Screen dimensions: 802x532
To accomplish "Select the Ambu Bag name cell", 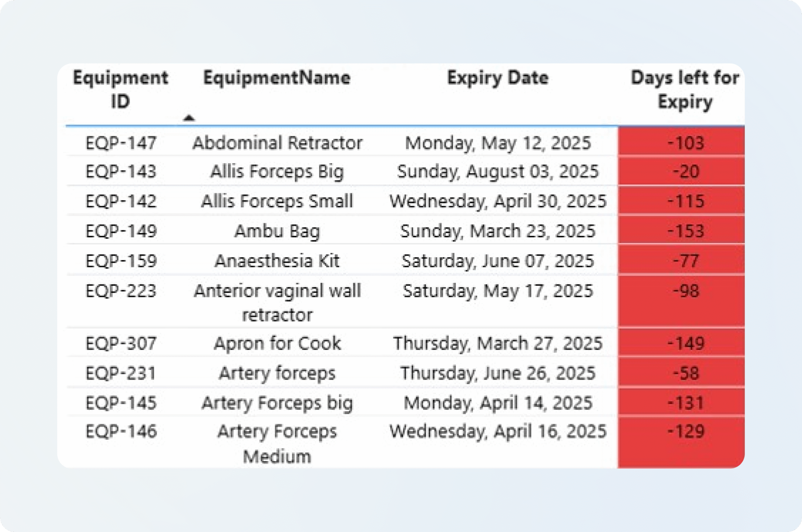I will tap(277, 231).
